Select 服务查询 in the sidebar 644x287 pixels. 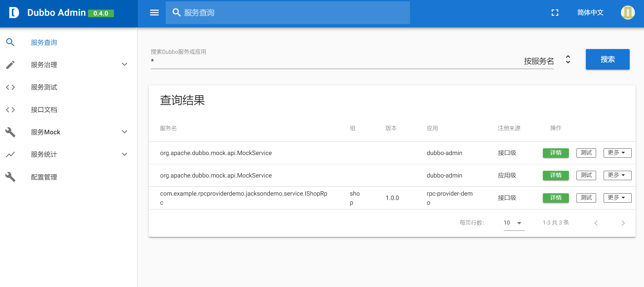tap(44, 42)
